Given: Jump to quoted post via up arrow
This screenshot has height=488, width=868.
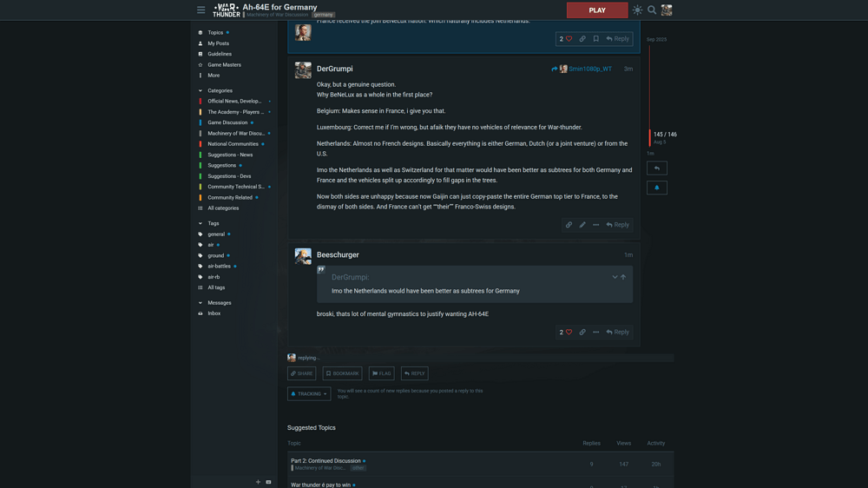Looking at the screenshot, I should (x=623, y=277).
